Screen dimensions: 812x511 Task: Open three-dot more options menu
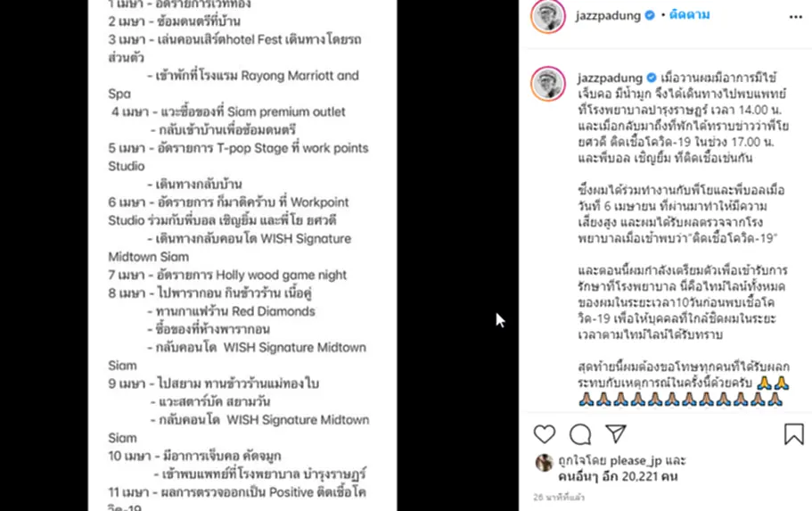(x=795, y=17)
